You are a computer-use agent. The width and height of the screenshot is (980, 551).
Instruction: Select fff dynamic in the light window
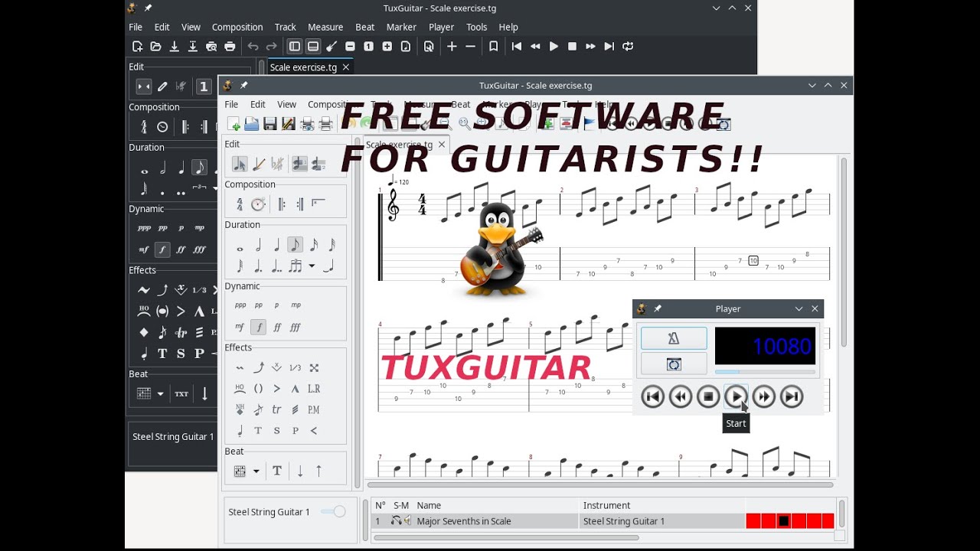click(296, 327)
